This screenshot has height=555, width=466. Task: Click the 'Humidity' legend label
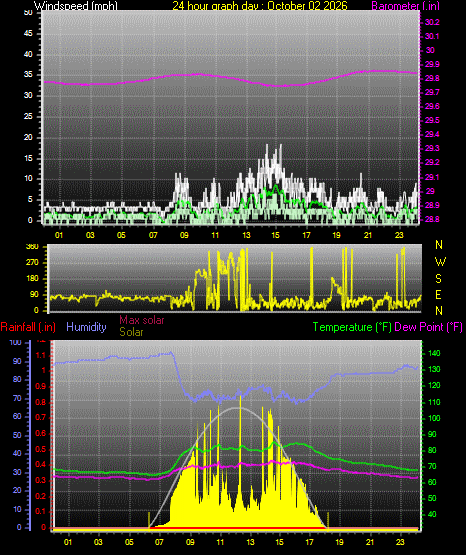(86, 327)
